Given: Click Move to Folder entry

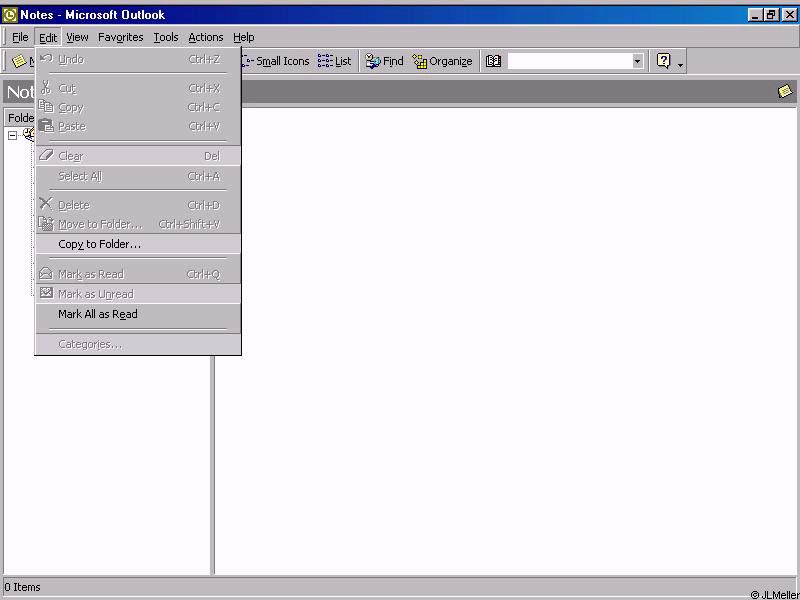Looking at the screenshot, I should click(138, 224).
